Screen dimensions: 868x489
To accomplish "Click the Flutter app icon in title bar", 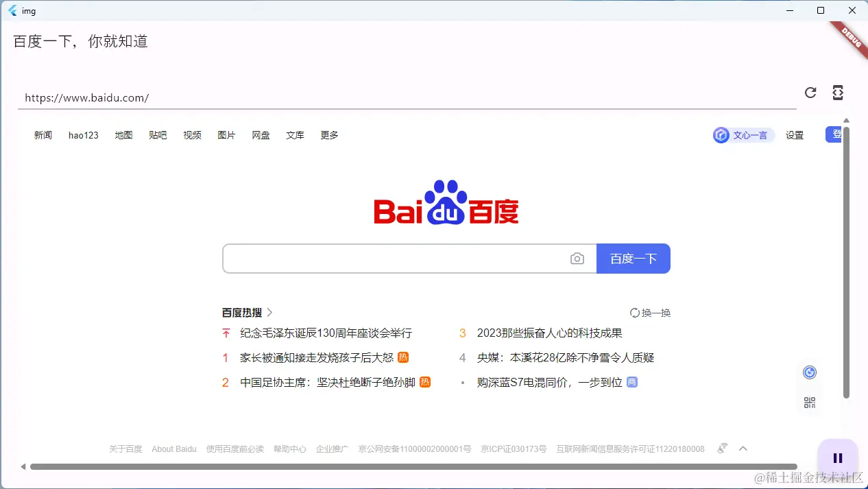I will [x=12, y=10].
